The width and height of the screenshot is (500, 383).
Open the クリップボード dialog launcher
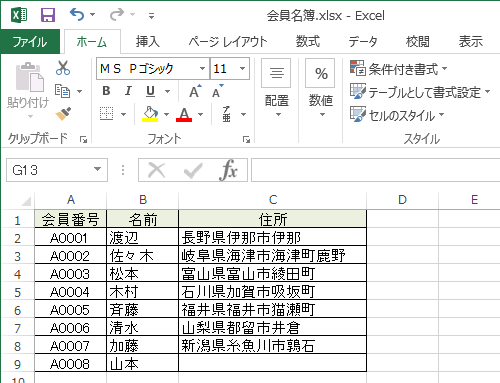[83, 140]
